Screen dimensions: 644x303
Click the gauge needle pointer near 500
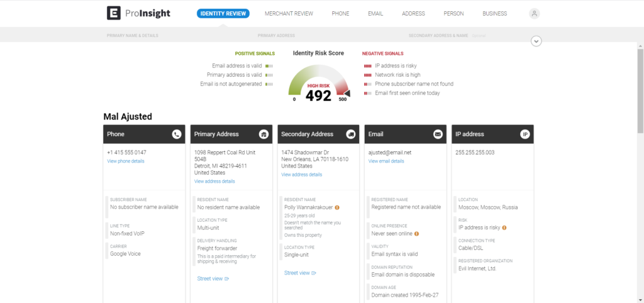(347, 94)
